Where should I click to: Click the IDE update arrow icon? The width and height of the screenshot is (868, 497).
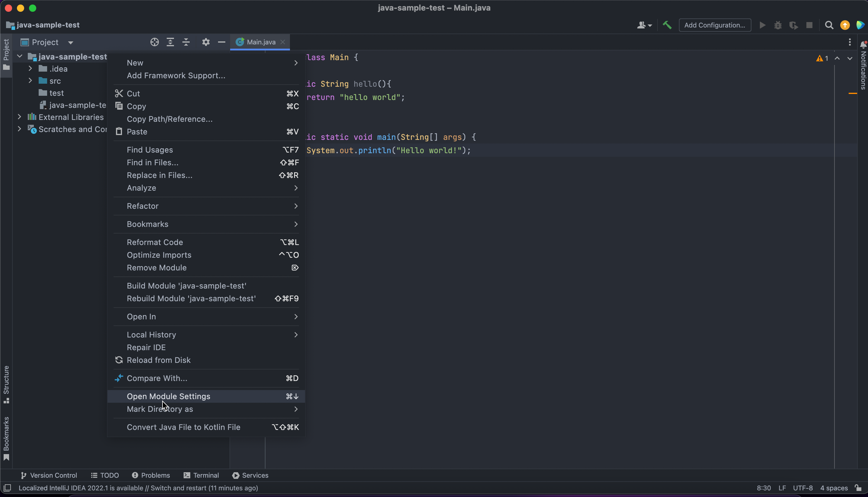point(845,25)
